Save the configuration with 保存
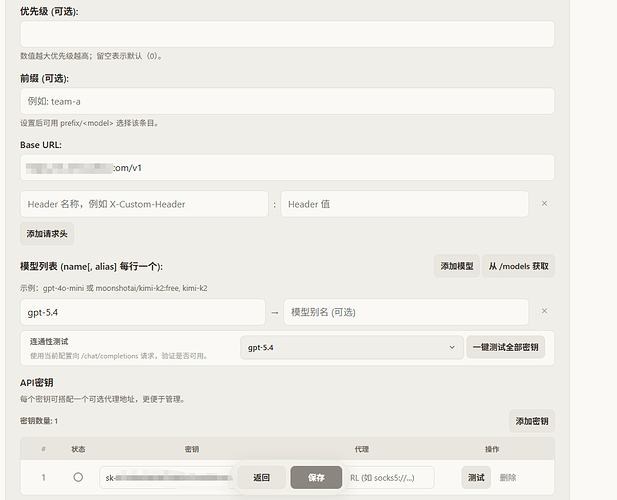The height and width of the screenshot is (500, 617). click(x=316, y=478)
